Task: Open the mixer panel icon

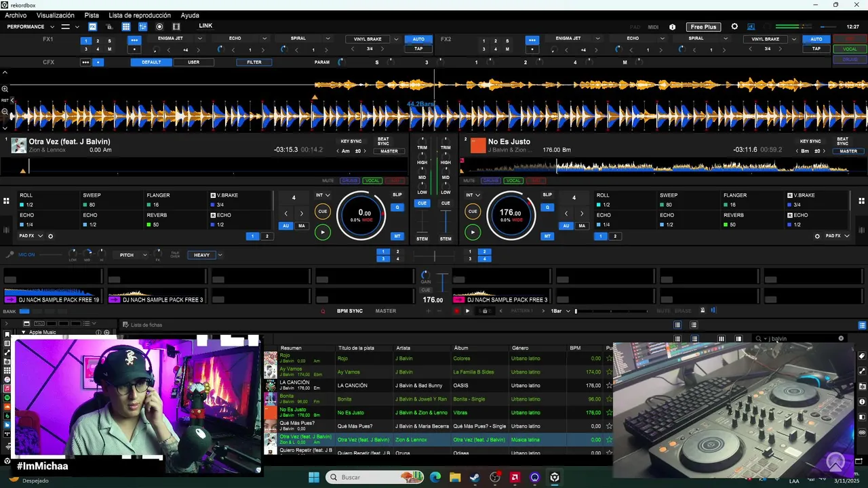Action: (x=142, y=26)
